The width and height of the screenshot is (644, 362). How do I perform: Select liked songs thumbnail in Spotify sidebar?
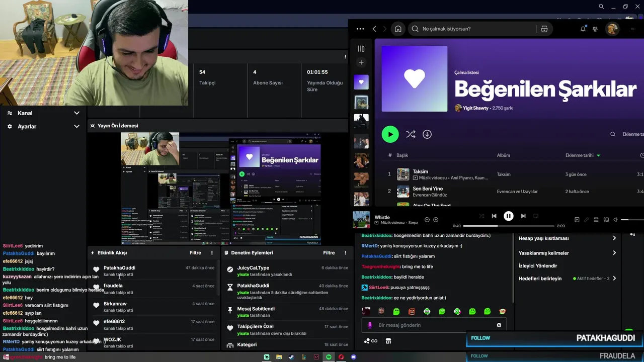click(361, 82)
